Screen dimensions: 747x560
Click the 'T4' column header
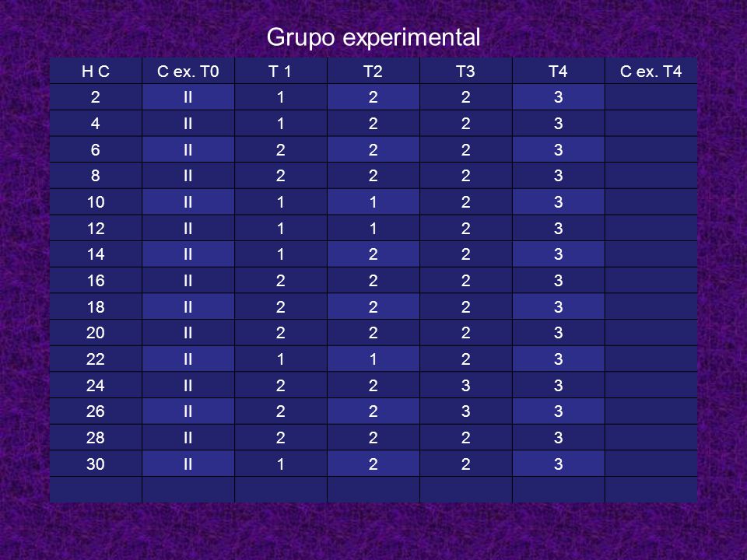tap(559, 71)
